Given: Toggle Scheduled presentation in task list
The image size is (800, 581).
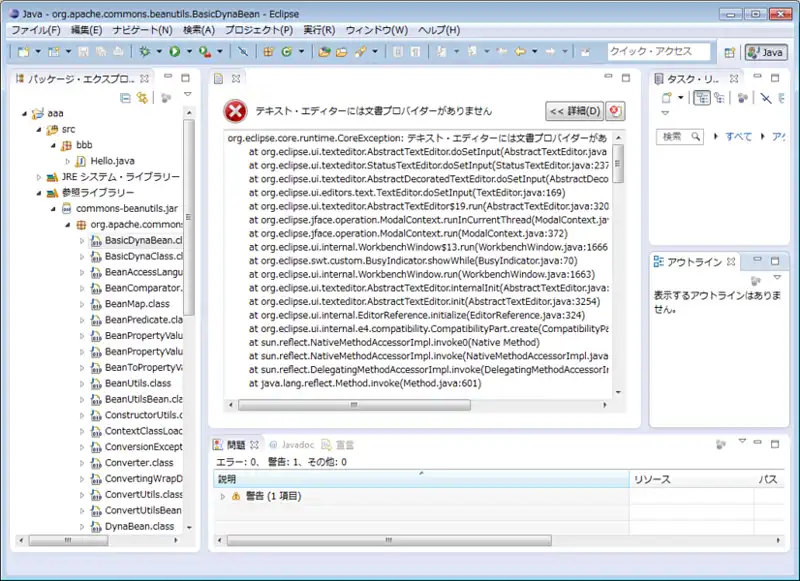Looking at the screenshot, I should [719, 97].
